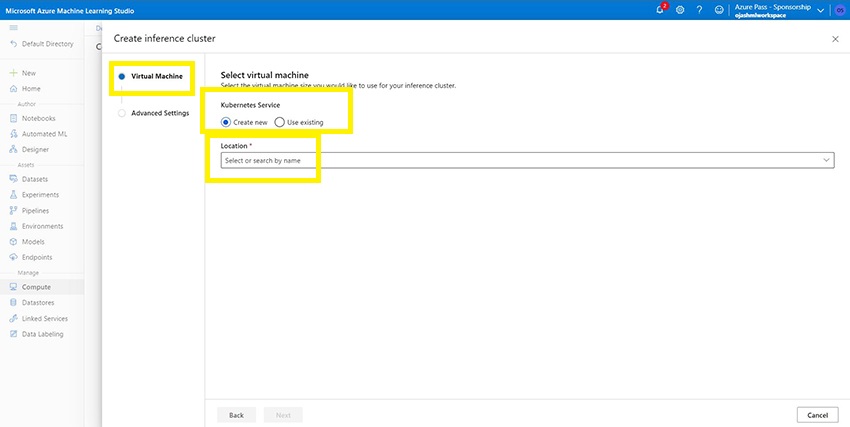The width and height of the screenshot is (850, 427).
Task: Open Linked Services in sidebar
Action: [x=38, y=319]
